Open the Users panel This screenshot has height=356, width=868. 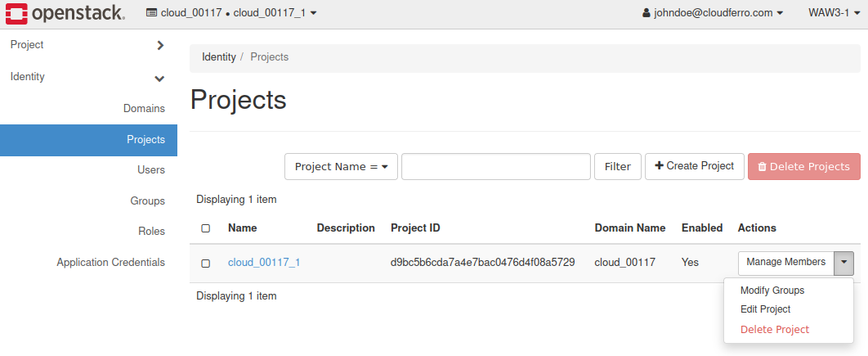[151, 170]
